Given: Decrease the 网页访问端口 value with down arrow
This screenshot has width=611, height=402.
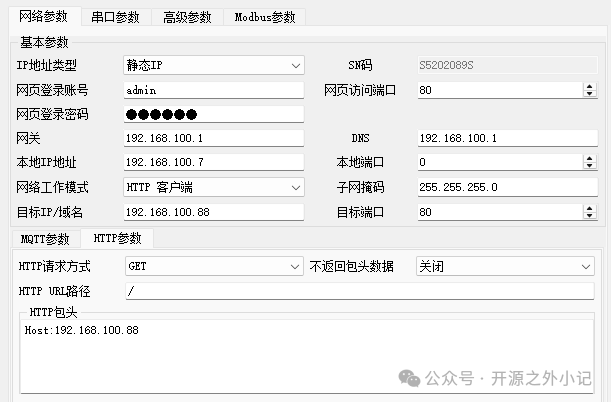Looking at the screenshot, I should pyautogui.click(x=590, y=94).
